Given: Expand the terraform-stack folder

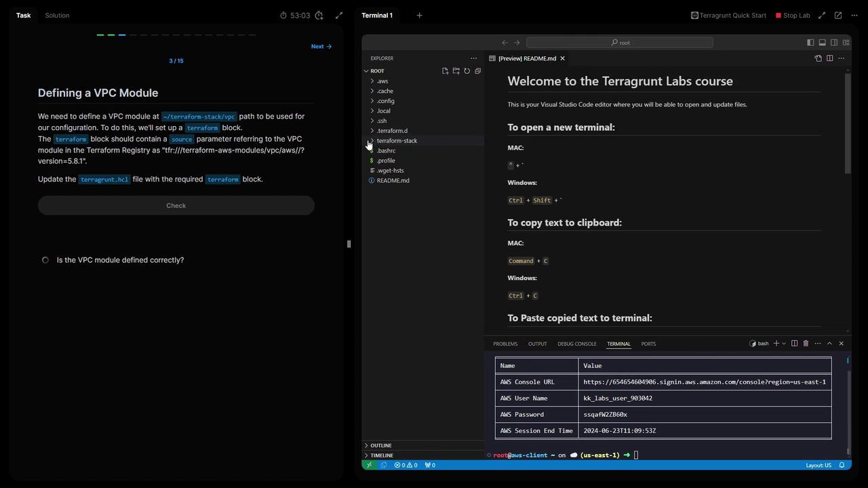Looking at the screenshot, I should (x=397, y=141).
